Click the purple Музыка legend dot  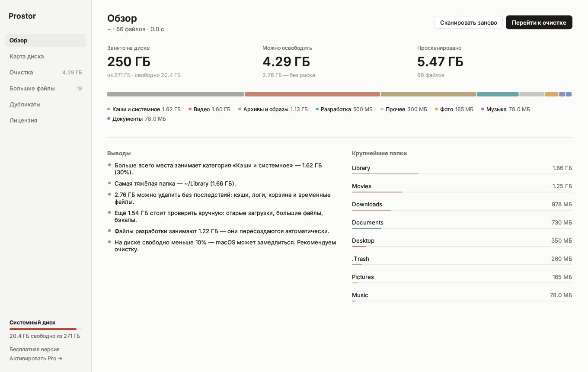coord(483,109)
